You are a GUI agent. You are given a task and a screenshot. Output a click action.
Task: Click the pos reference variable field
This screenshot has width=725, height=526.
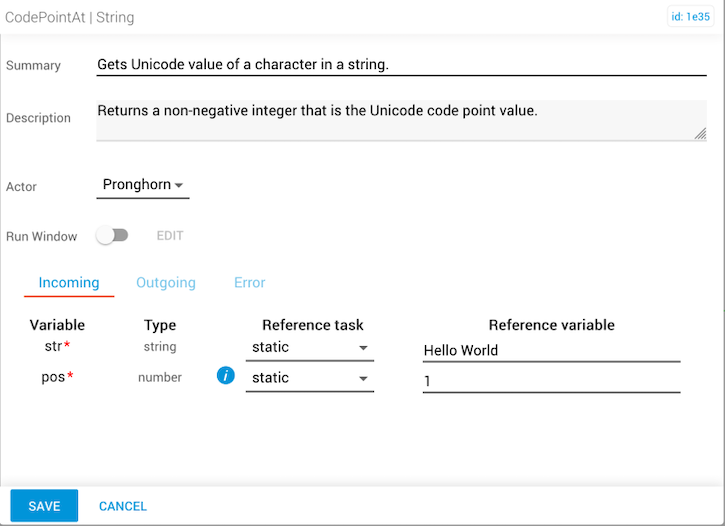551,382
